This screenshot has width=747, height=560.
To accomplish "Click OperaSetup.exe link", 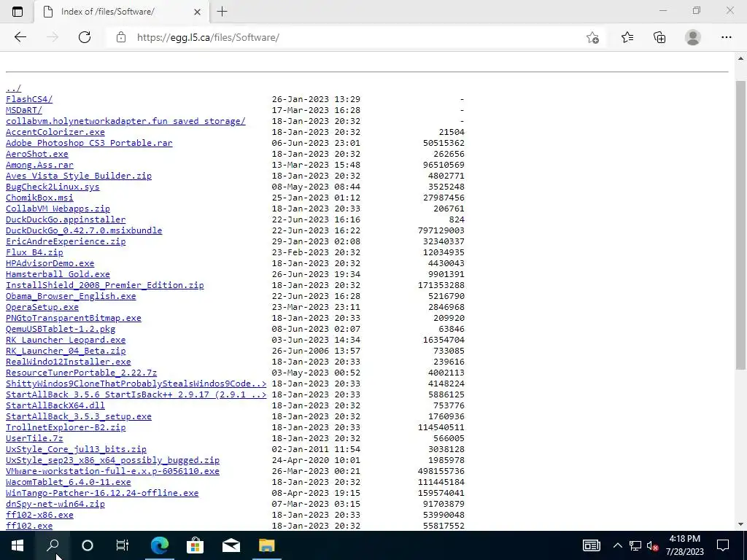I will pos(42,307).
